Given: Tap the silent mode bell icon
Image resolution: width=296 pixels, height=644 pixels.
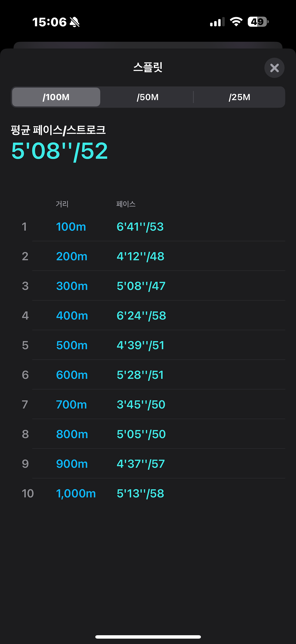Looking at the screenshot, I should 74,22.
